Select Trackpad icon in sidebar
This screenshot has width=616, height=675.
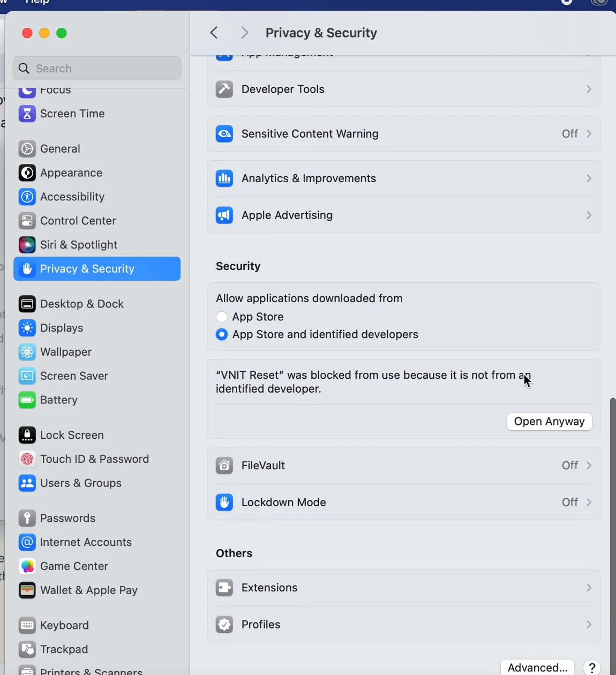(x=27, y=649)
